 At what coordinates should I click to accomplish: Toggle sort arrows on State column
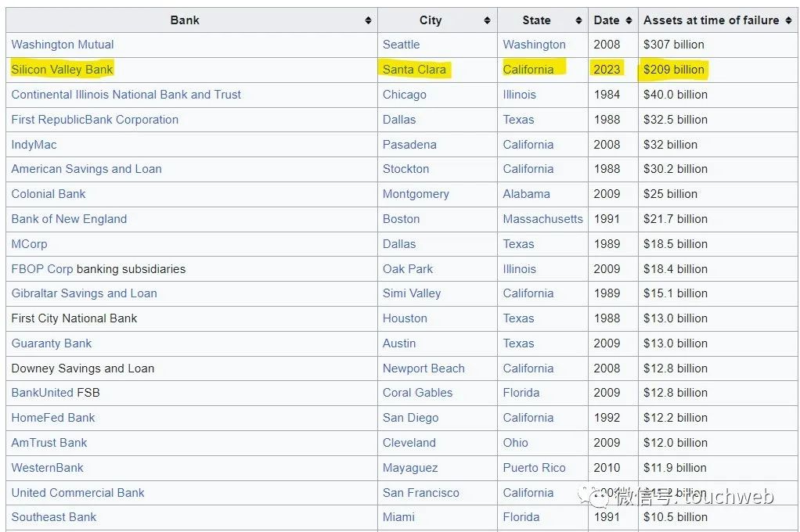578,20
